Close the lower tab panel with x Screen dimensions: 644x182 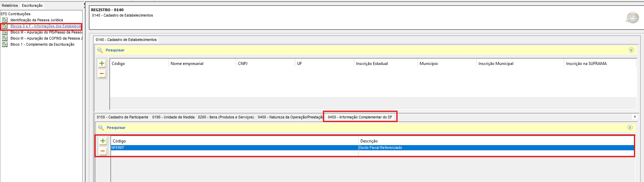[x=635, y=117]
